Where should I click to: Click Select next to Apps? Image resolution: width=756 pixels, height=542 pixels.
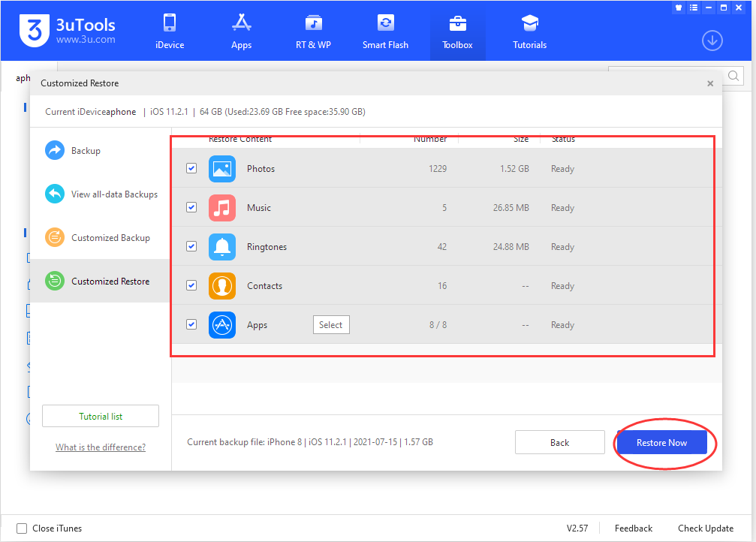331,324
